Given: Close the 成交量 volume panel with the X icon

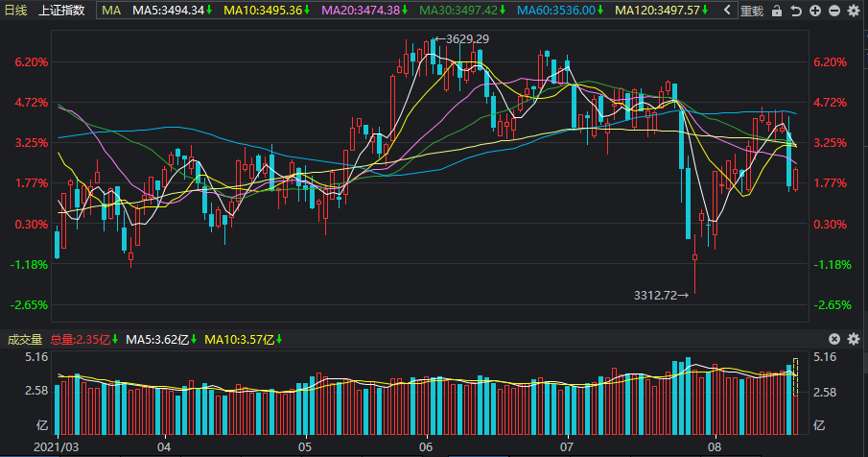Looking at the screenshot, I should (834, 339).
